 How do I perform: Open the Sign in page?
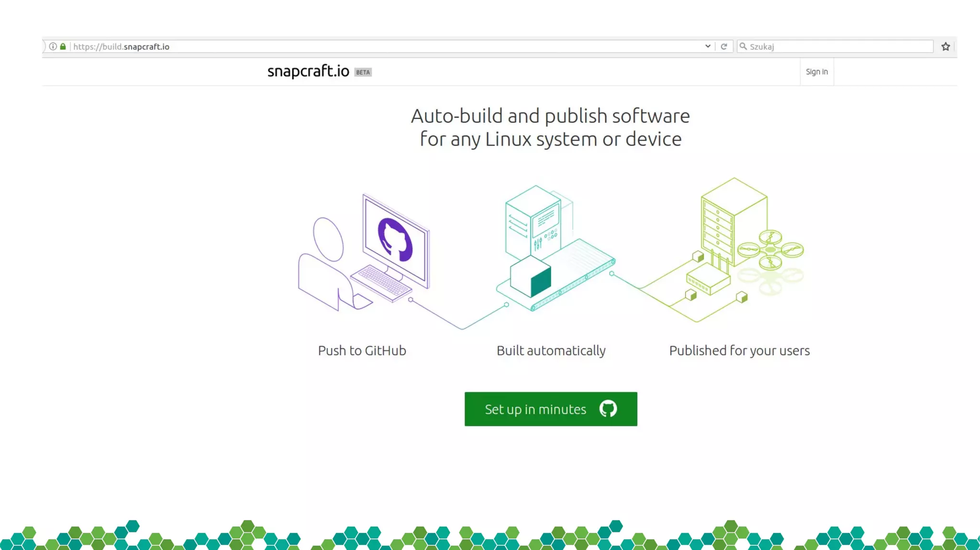[x=816, y=72]
